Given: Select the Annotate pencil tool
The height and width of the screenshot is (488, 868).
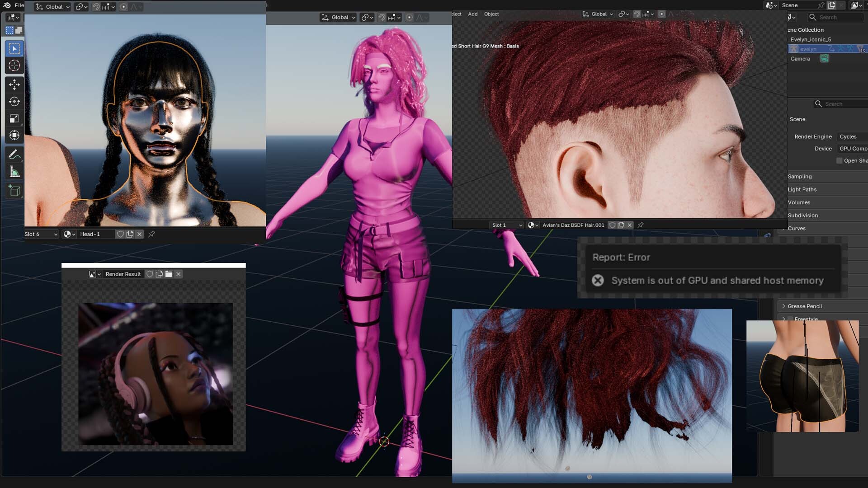Looking at the screenshot, I should (x=14, y=155).
